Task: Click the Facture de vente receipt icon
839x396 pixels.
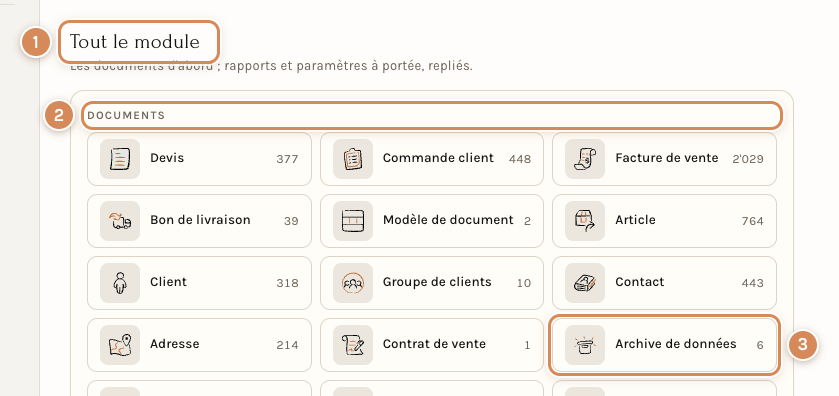Action: tap(585, 159)
